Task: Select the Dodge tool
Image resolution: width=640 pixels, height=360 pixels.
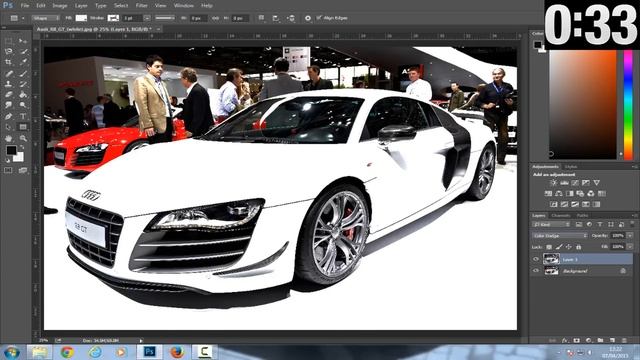Action: pos(23,105)
